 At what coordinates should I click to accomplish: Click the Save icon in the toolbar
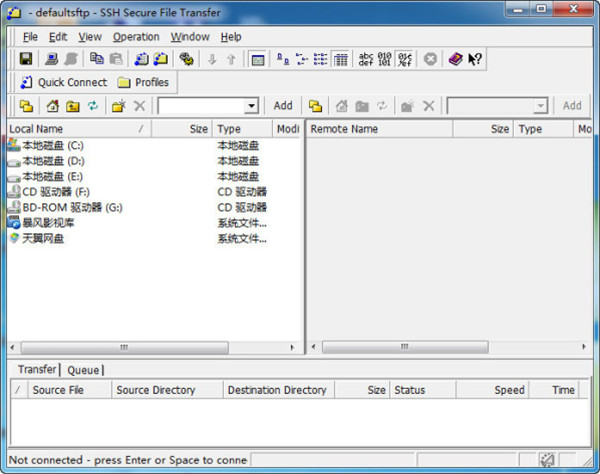click(26, 60)
